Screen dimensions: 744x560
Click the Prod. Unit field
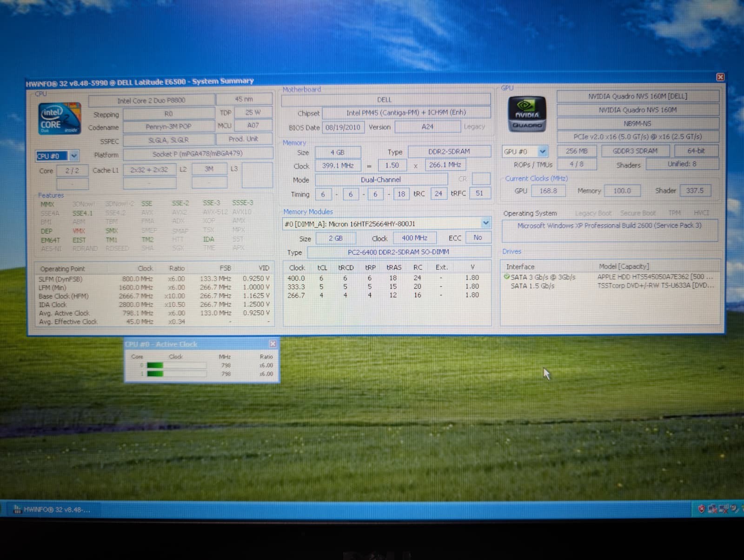click(244, 139)
